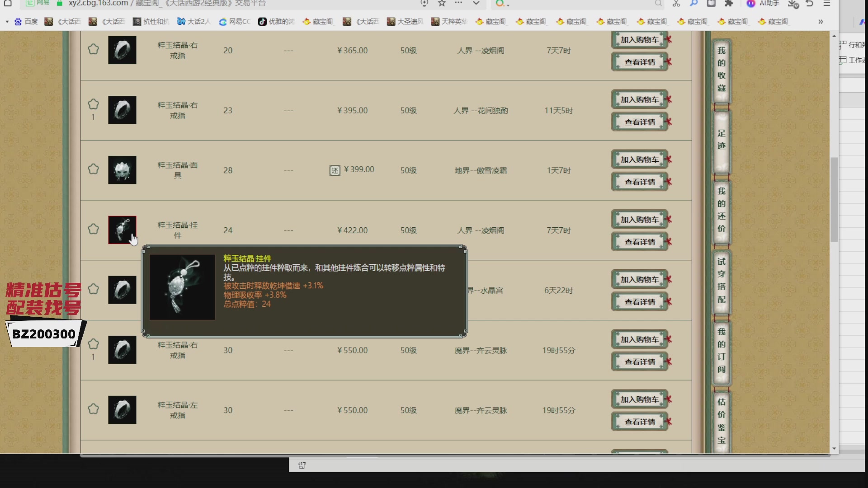Screen dimensions: 868x488
Task: Open the browser downloads icon
Action: (792, 5)
